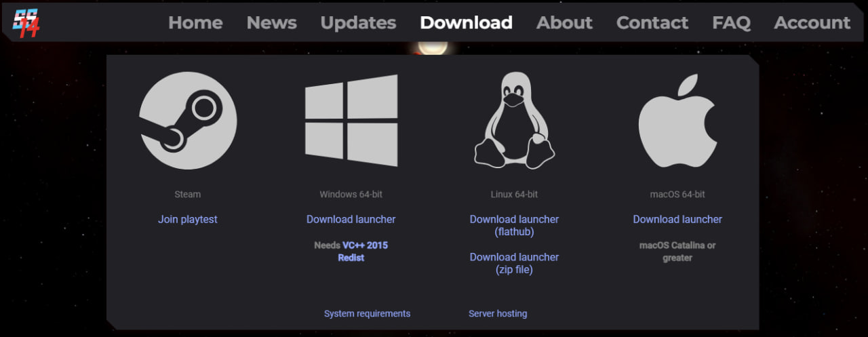Click the Steam label text
Viewport: 868px width, 337px height.
[x=188, y=194]
